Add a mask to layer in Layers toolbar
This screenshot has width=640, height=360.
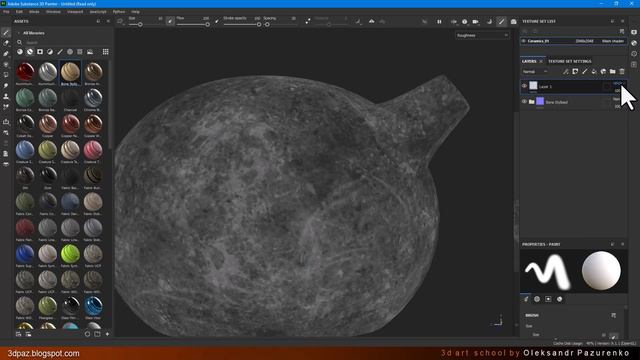click(x=575, y=71)
